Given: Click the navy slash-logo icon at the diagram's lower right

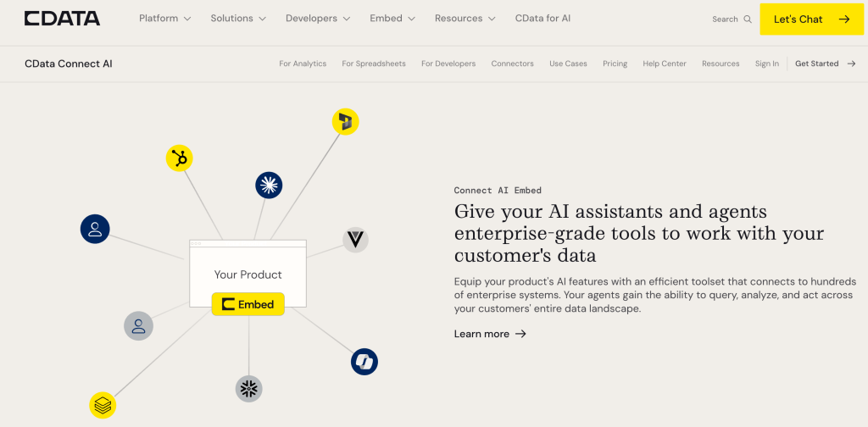Looking at the screenshot, I should (x=364, y=362).
